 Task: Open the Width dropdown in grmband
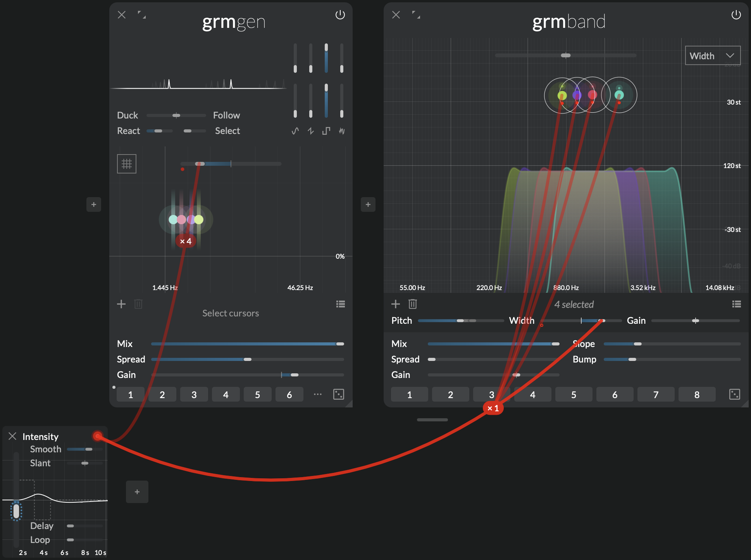pyautogui.click(x=712, y=56)
